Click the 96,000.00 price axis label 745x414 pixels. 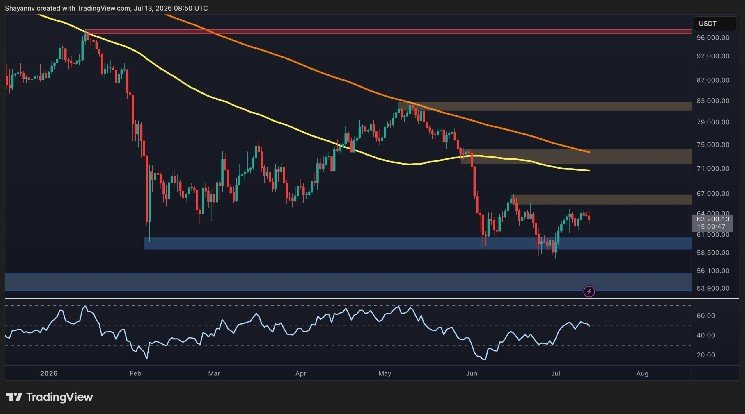pos(713,38)
